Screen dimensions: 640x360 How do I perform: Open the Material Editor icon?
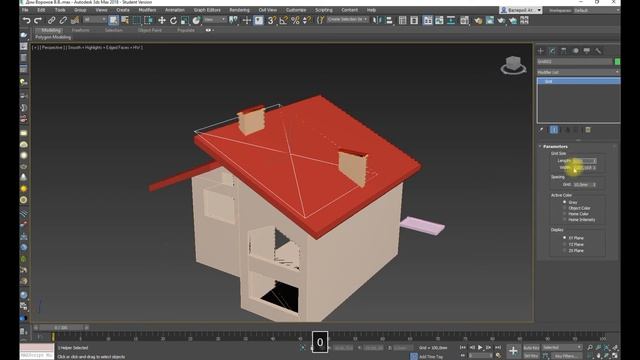(x=464, y=20)
